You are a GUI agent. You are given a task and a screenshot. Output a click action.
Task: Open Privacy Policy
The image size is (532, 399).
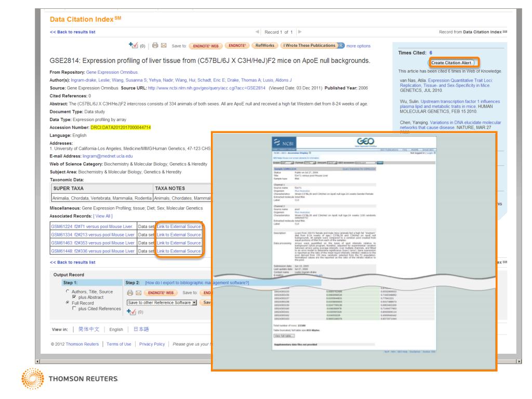(152, 344)
